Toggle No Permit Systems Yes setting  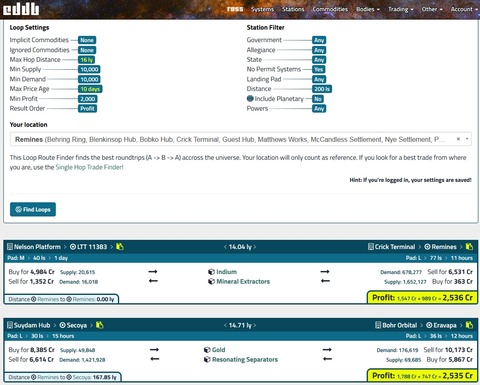point(319,69)
